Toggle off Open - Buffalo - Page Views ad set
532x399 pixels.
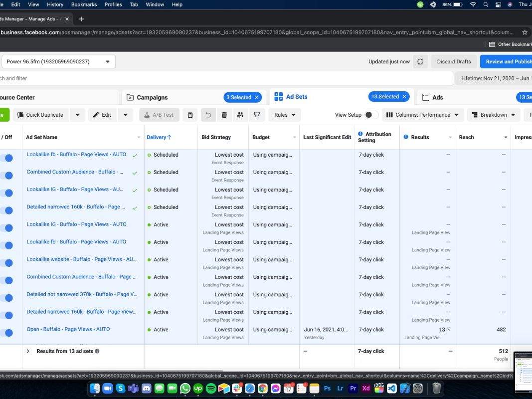[7, 333]
